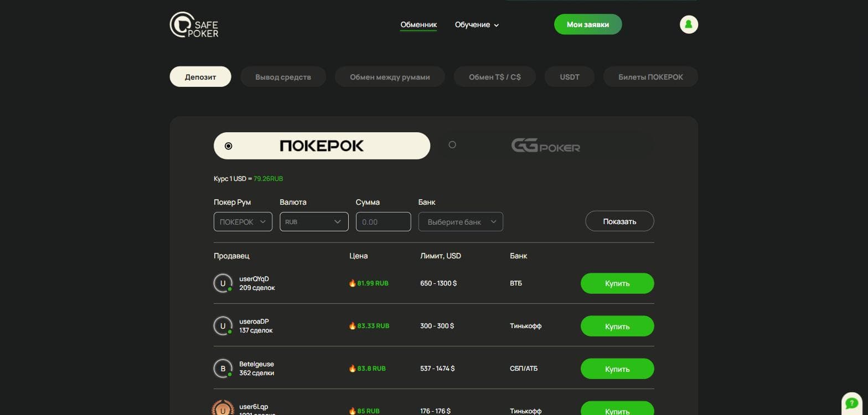Click the Лимит, USD column header

(x=441, y=256)
